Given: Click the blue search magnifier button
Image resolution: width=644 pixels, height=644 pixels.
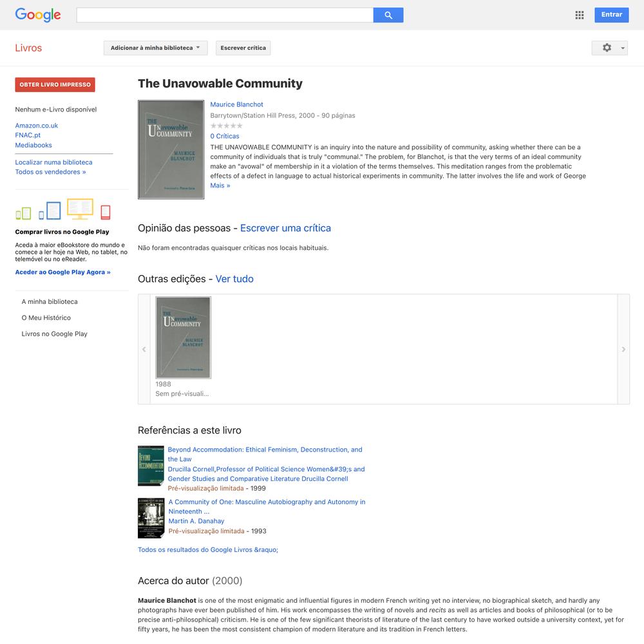Looking at the screenshot, I should (388, 15).
